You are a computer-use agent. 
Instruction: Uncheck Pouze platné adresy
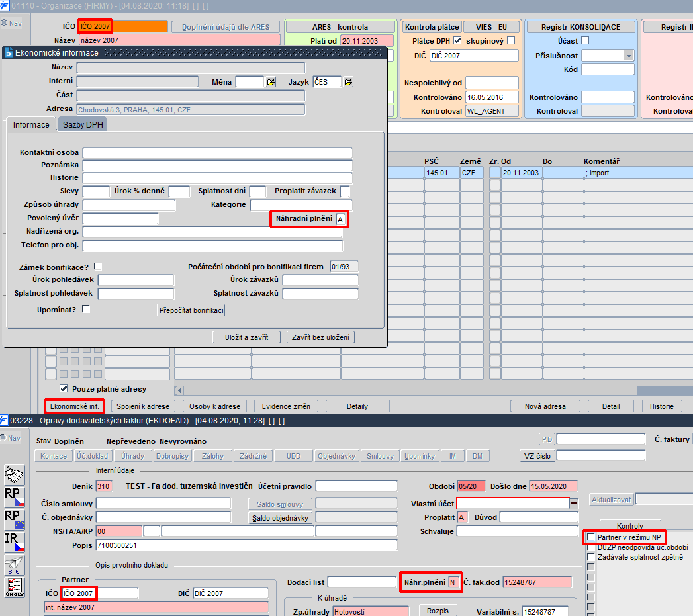(64, 389)
